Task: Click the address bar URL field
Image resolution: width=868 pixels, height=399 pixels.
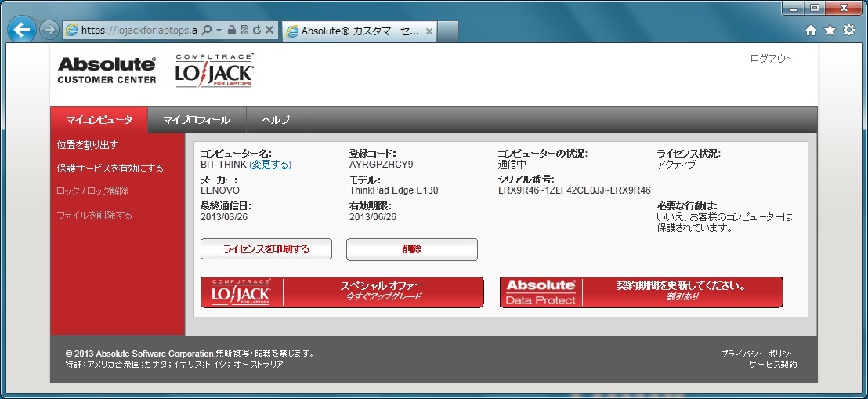Action: click(139, 31)
